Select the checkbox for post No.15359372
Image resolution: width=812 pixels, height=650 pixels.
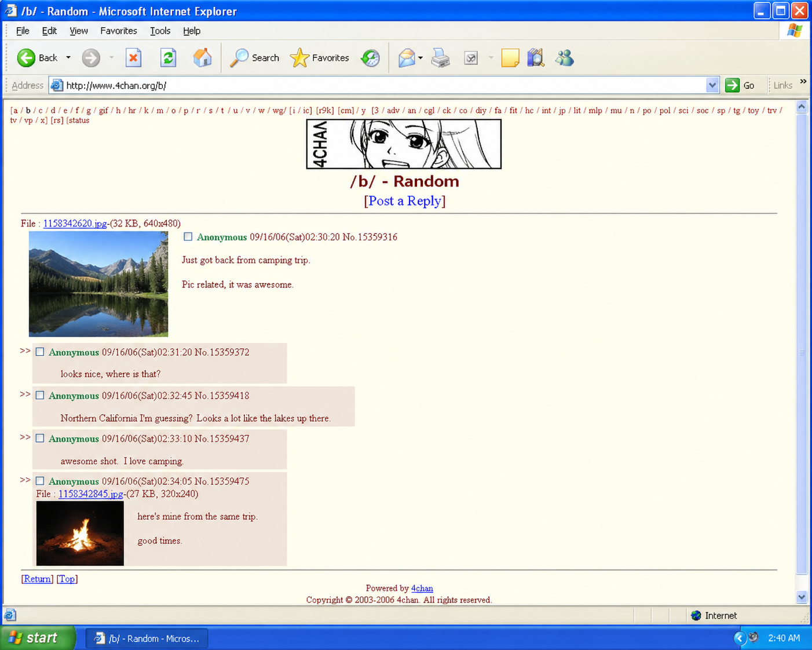pos(40,352)
